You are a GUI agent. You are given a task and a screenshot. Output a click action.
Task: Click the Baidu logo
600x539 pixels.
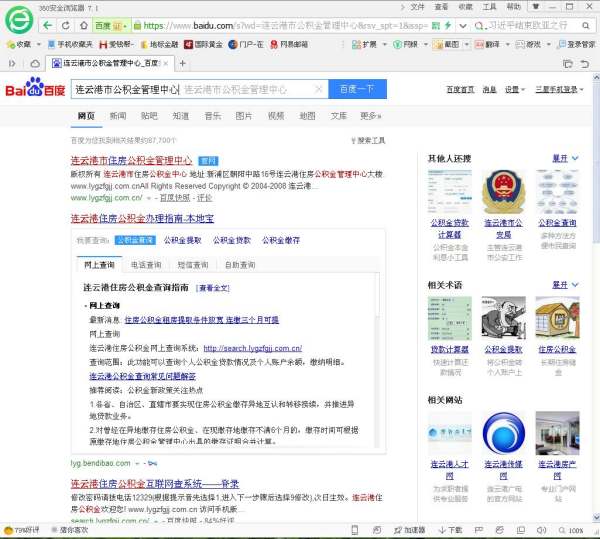(35, 87)
